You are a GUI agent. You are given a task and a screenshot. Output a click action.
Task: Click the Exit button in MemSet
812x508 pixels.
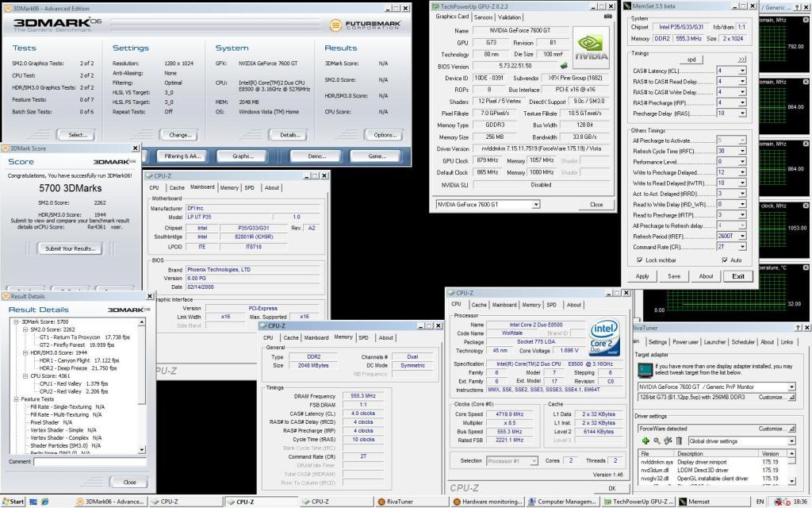click(x=738, y=276)
